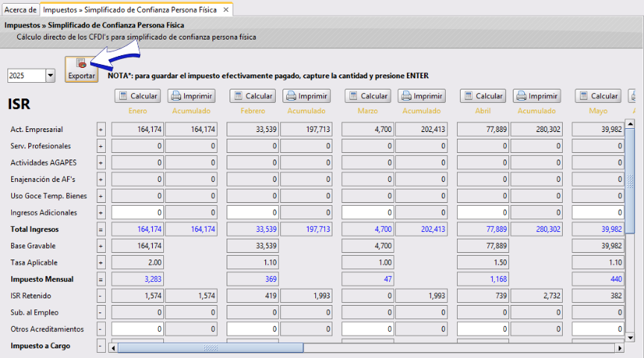
Task: Click Imprimir for the Marzo column
Action: pos(423,96)
